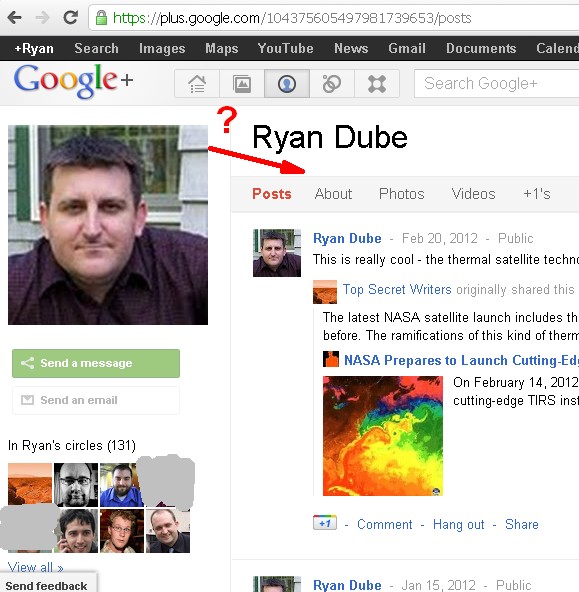Open the thermal satellite image thumbnail
This screenshot has height=592, width=579.
[383, 436]
